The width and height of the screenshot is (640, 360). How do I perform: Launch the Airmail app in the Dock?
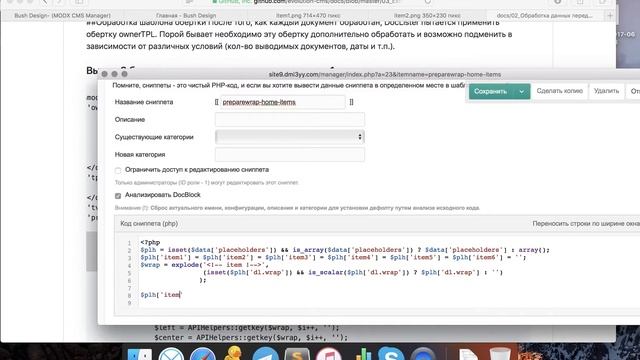[171, 354]
